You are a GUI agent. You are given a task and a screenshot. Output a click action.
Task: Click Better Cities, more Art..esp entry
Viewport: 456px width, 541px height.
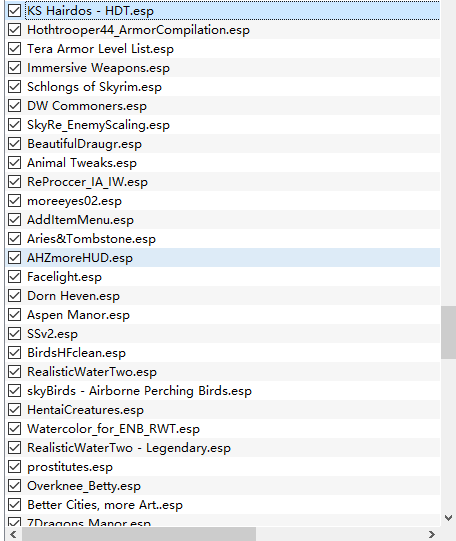(x=105, y=505)
